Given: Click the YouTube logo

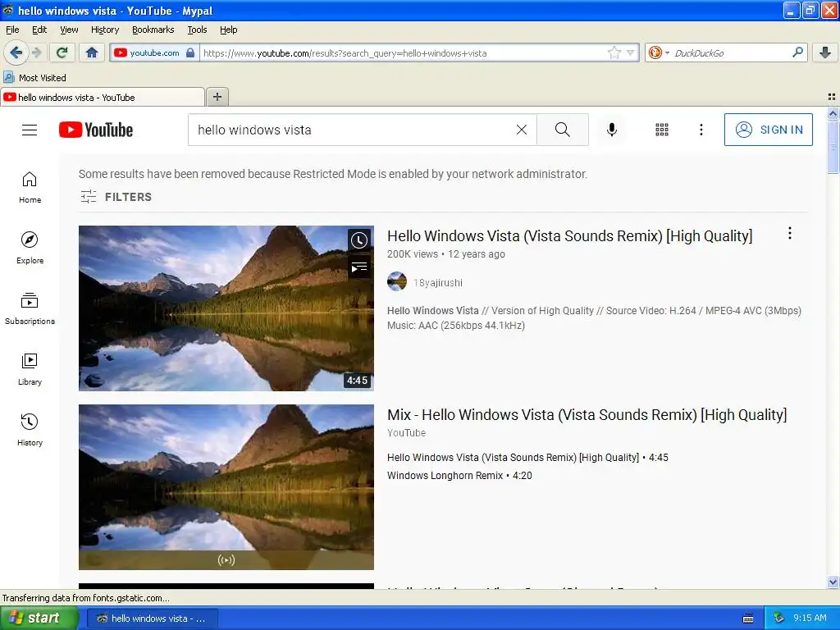Looking at the screenshot, I should pos(96,130).
